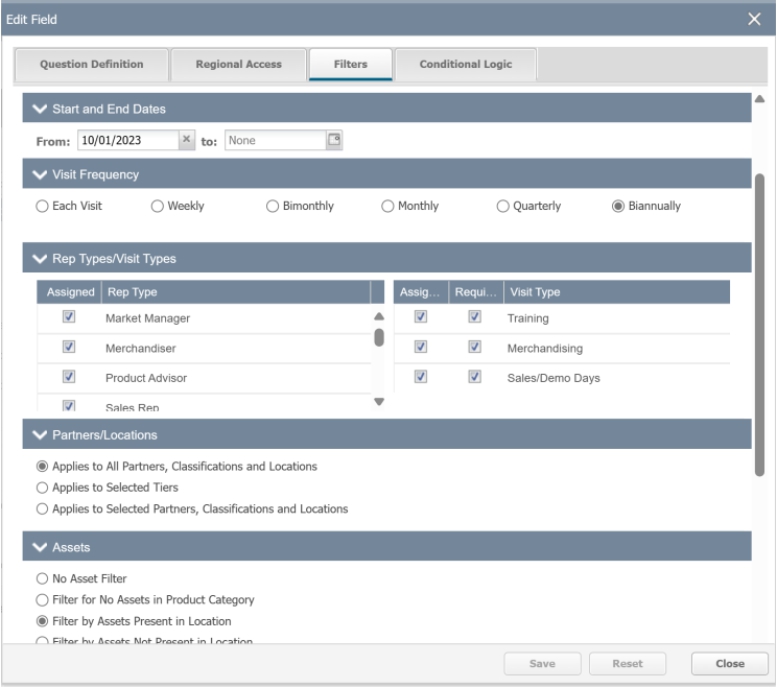Choose the Weekly visit frequency

pyautogui.click(x=157, y=206)
